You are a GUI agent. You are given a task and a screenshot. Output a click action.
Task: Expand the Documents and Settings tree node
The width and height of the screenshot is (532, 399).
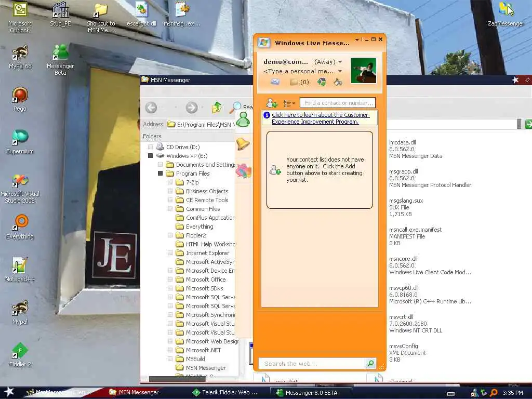click(160, 165)
